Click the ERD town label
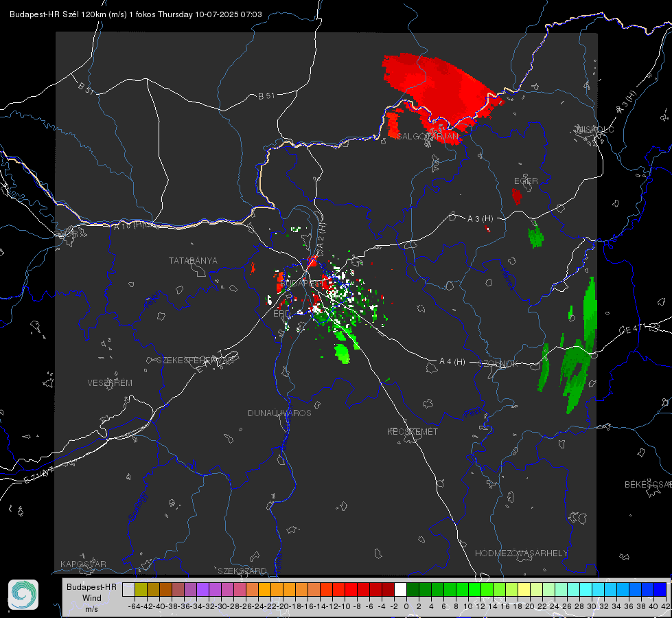Viewport: 672px width, 618px height. [281, 314]
